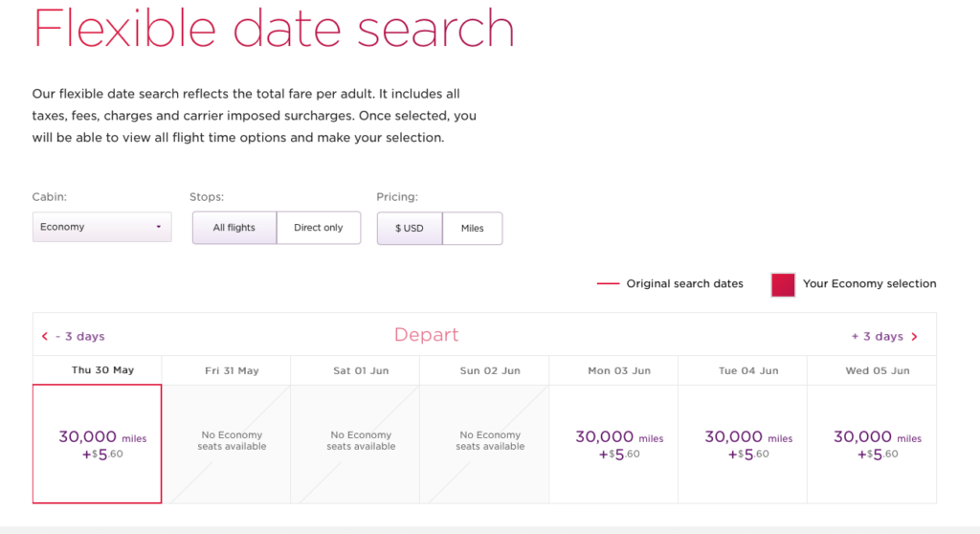The height and width of the screenshot is (534, 980).
Task: Click the Stops: label
Action: pos(207,197)
